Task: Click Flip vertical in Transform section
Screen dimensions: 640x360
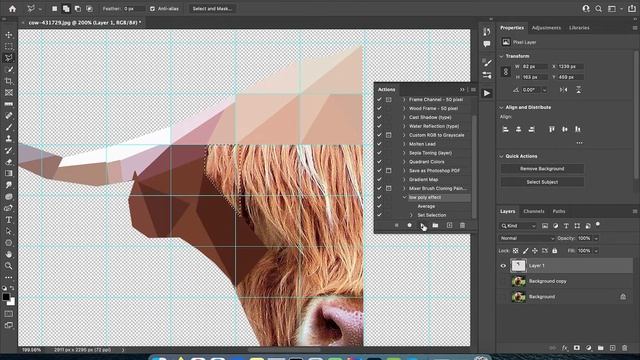Action: tap(578, 90)
